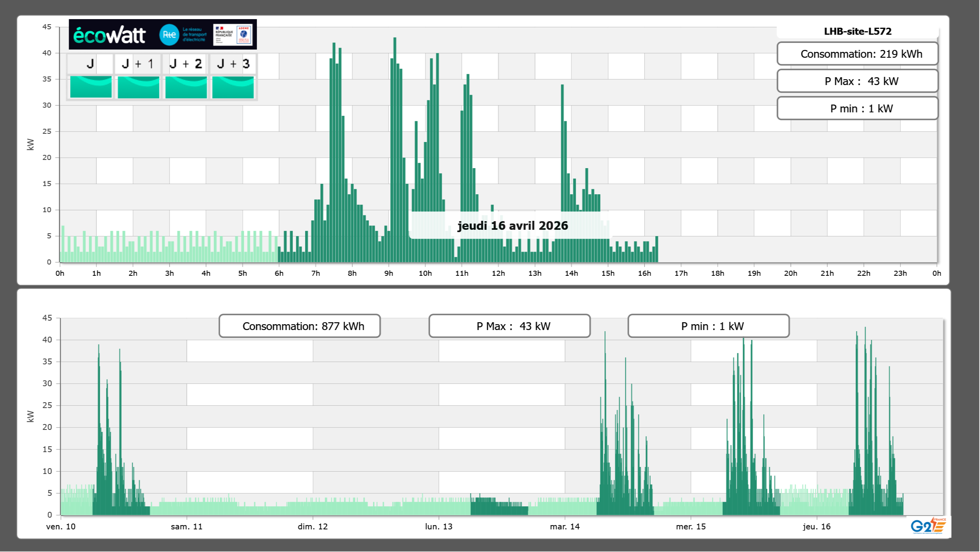Click the LHB-site-L572 title
This screenshot has width=980, height=552.
click(857, 31)
